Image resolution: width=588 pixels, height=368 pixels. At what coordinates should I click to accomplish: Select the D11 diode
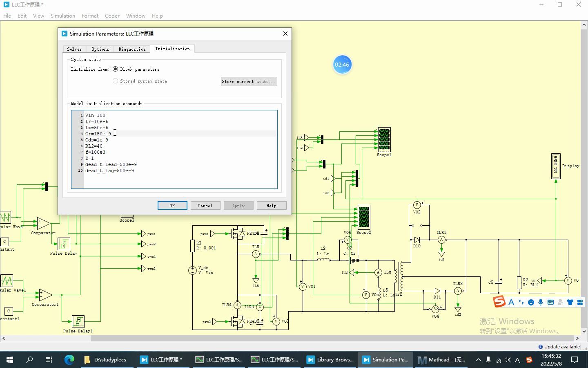click(x=437, y=291)
